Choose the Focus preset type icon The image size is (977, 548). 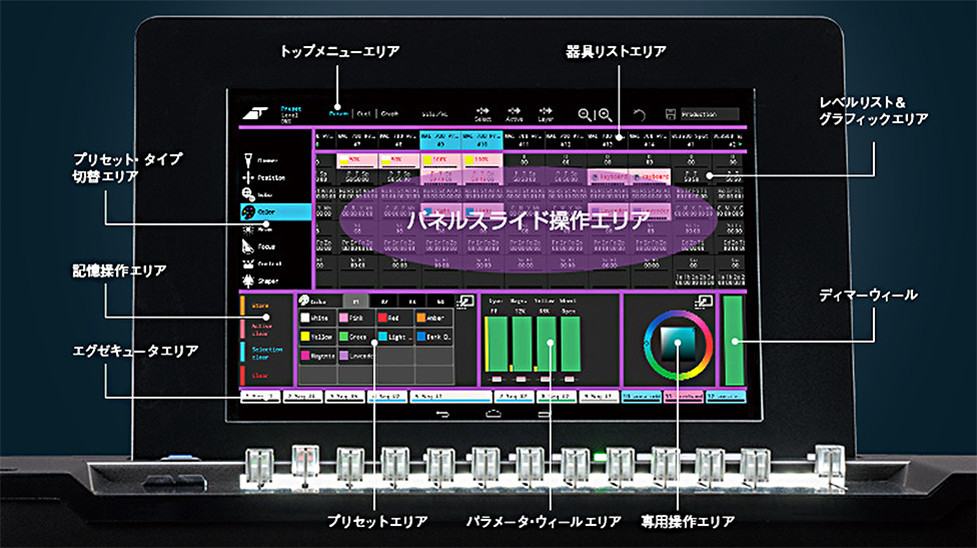tap(248, 246)
